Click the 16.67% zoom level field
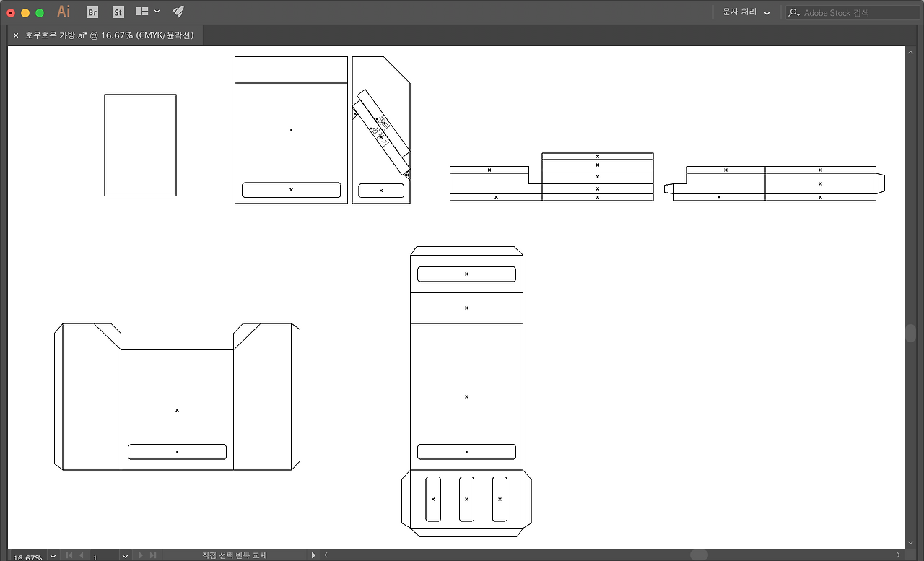The width and height of the screenshot is (924, 561). click(27, 557)
